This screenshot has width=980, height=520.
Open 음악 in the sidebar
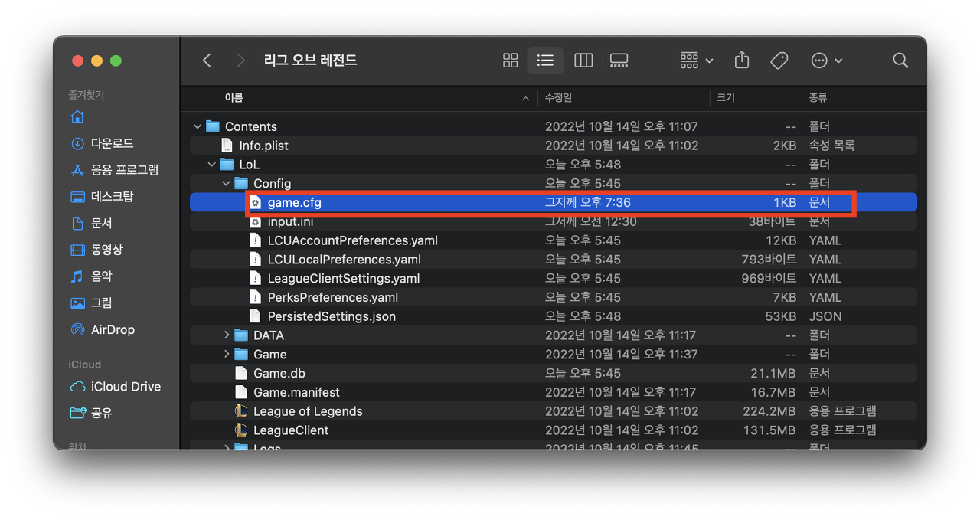[x=92, y=276]
